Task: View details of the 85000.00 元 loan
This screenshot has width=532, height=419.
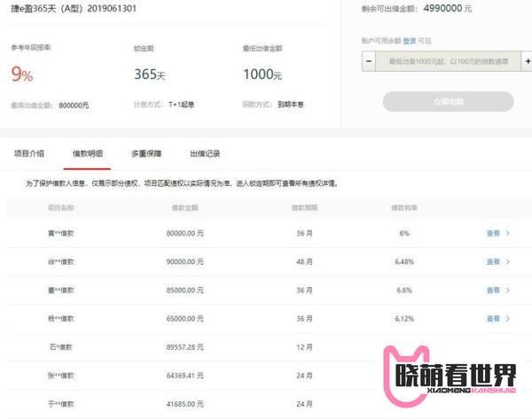Action: (x=493, y=291)
